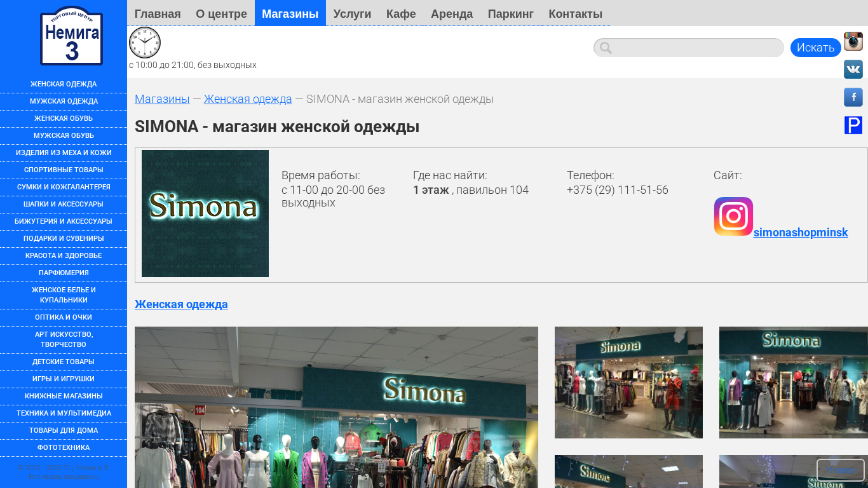
Task: Open the large Simona storefront photo
Action: pyautogui.click(x=336, y=407)
